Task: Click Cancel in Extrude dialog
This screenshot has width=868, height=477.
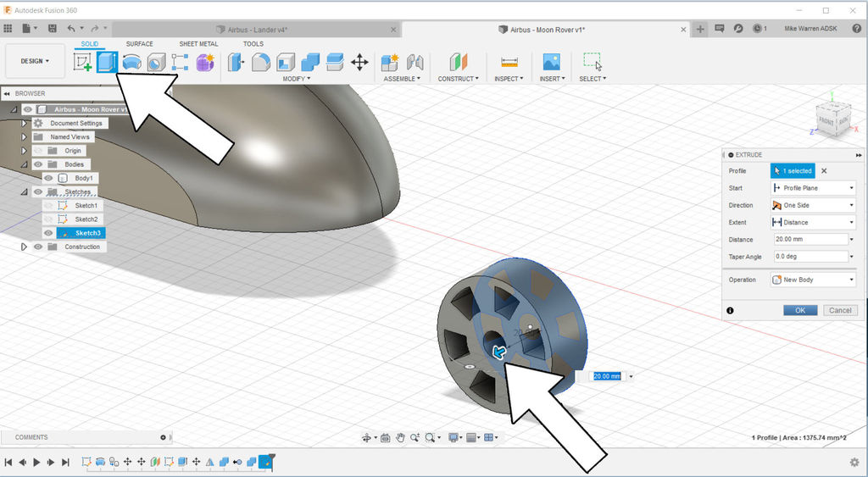Action: click(x=840, y=310)
